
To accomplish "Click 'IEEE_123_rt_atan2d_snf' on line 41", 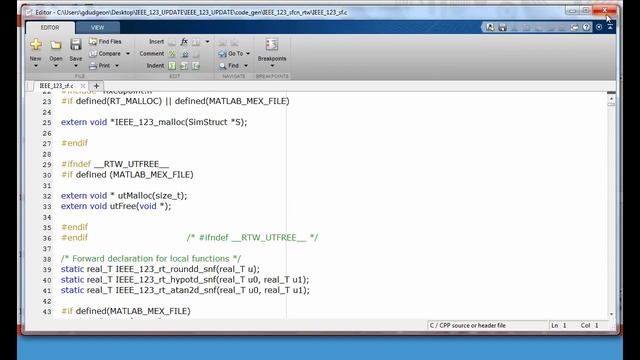I will (x=166, y=290).
